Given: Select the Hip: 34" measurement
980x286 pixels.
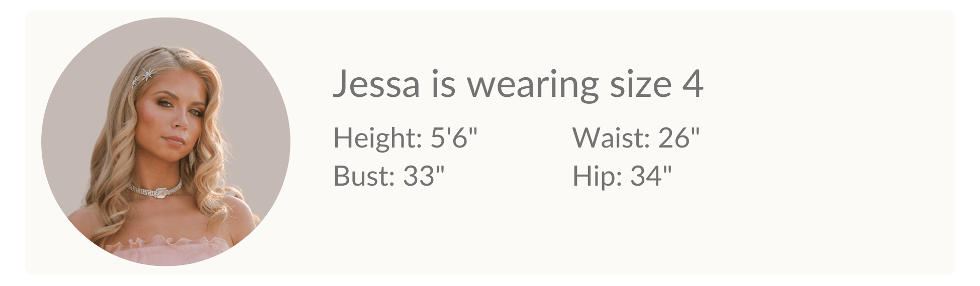Looking at the screenshot, I should coord(622,176).
